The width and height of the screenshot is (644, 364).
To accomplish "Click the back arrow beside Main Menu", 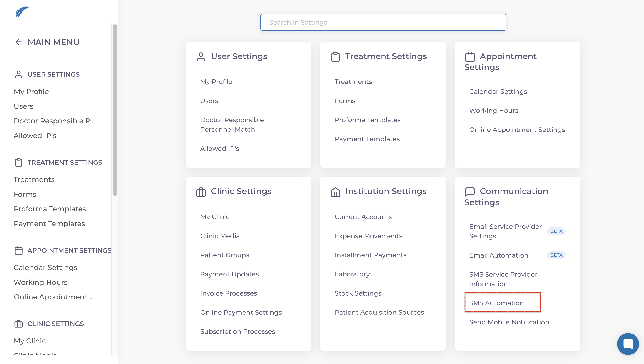I will point(18,42).
